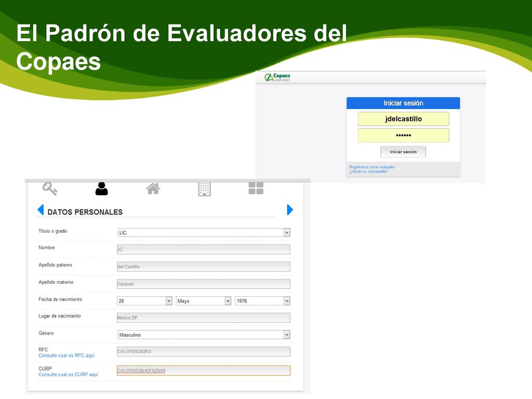
Task: Click the username field with jdelcastillo
Action: pyautogui.click(x=403, y=119)
